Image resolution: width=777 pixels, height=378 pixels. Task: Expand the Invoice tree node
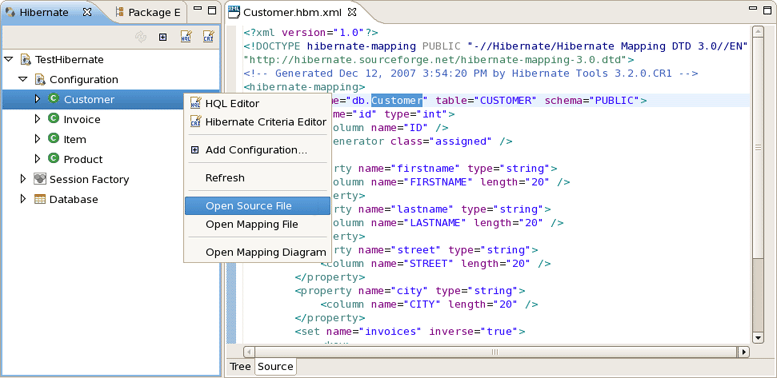tap(37, 119)
